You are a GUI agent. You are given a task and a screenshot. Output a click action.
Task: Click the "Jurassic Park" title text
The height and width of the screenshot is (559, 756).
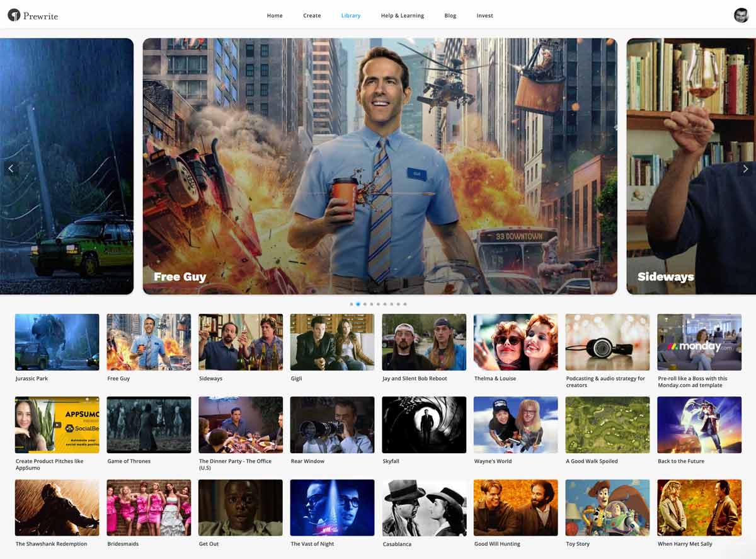(x=31, y=379)
